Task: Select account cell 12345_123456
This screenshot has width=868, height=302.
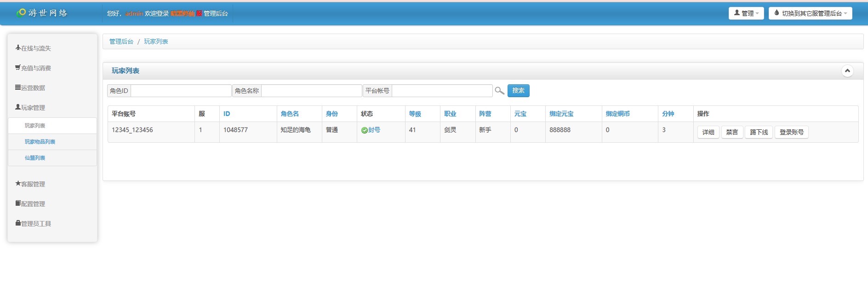Action: 132,130
